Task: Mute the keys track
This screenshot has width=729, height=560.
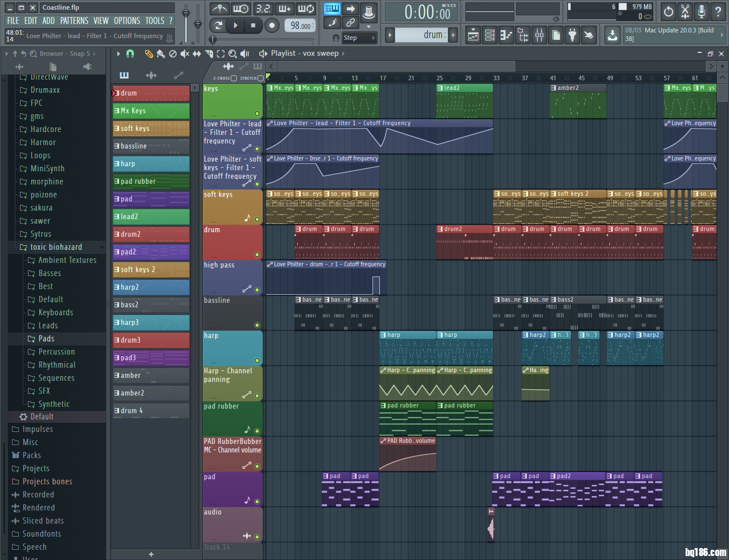Action: 257,114
